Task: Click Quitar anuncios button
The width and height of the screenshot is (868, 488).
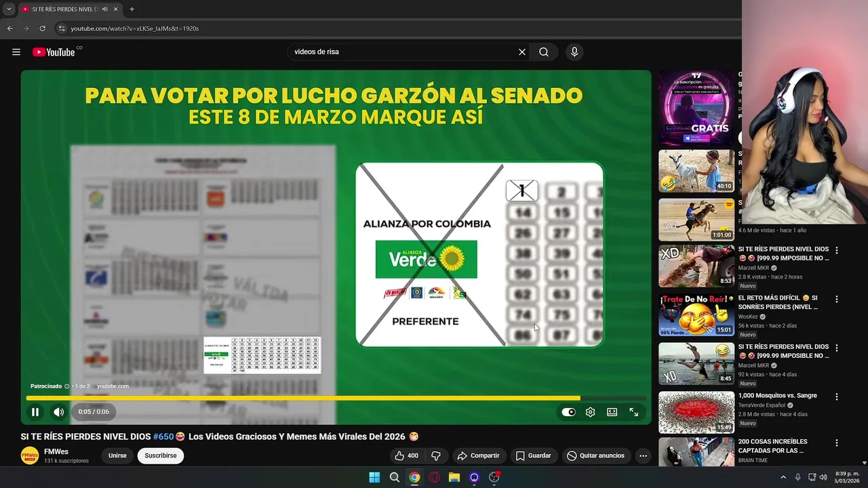Action: (596, 455)
